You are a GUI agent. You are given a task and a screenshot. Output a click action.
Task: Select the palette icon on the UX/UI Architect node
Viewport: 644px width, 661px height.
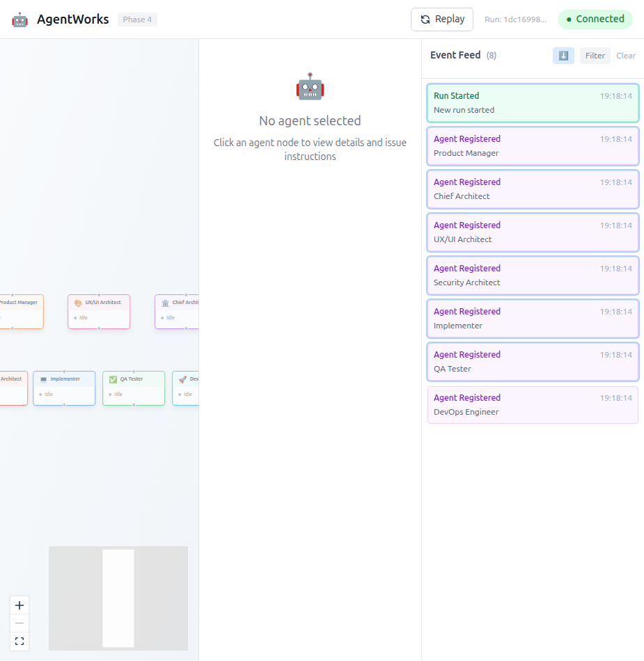(x=78, y=302)
